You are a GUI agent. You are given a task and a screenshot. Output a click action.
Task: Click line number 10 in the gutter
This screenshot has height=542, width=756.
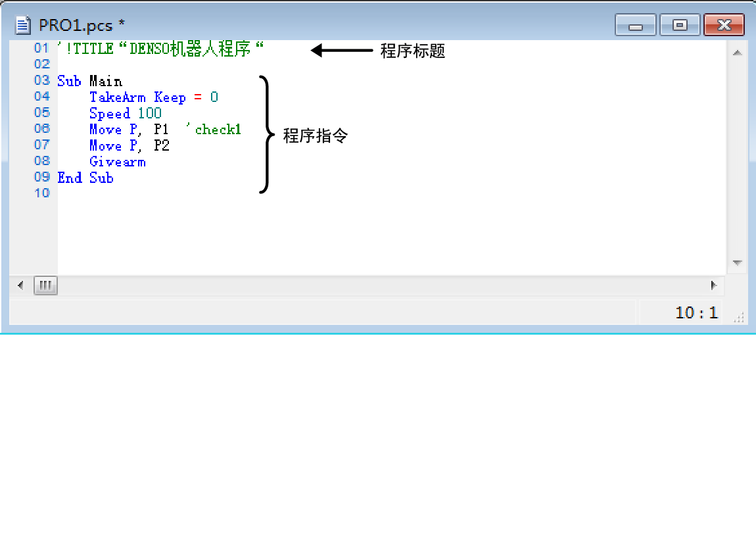[x=41, y=193]
